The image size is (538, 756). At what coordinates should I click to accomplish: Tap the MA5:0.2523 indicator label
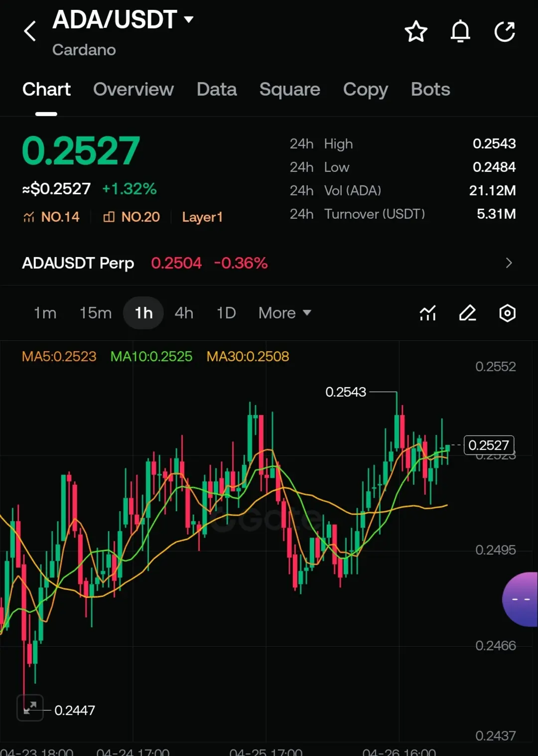(59, 356)
